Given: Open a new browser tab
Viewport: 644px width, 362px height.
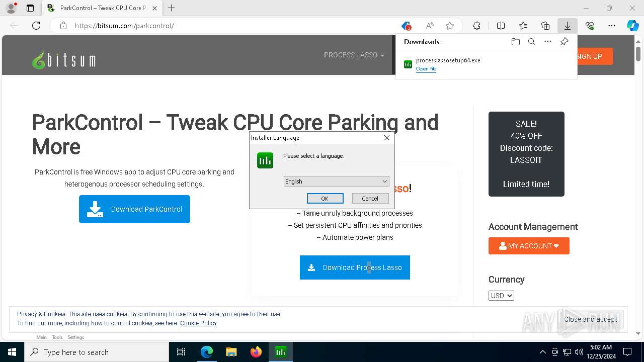Looking at the screenshot, I should (x=172, y=8).
